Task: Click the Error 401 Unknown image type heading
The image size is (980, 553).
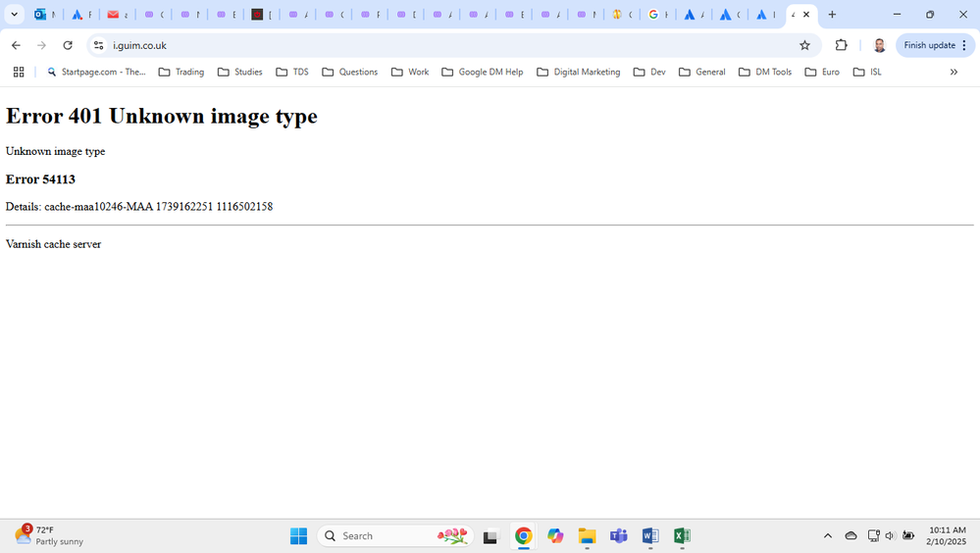Action: click(162, 117)
